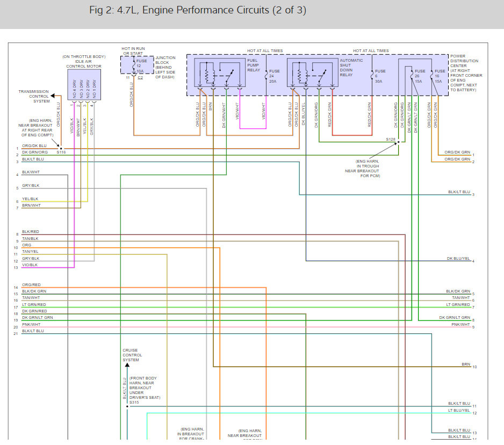The height and width of the screenshot is (445, 504).
Task: Click 'FUSE 12 10A' in the junction block
Action: pos(141,66)
